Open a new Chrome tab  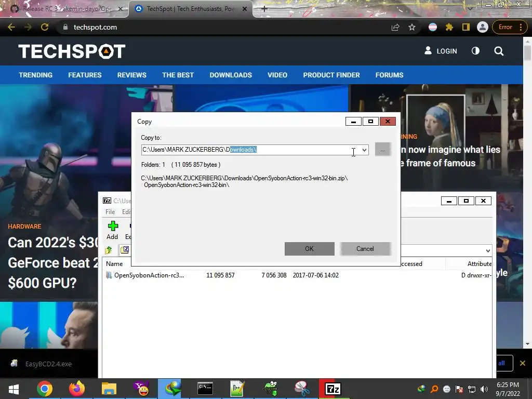264,9
